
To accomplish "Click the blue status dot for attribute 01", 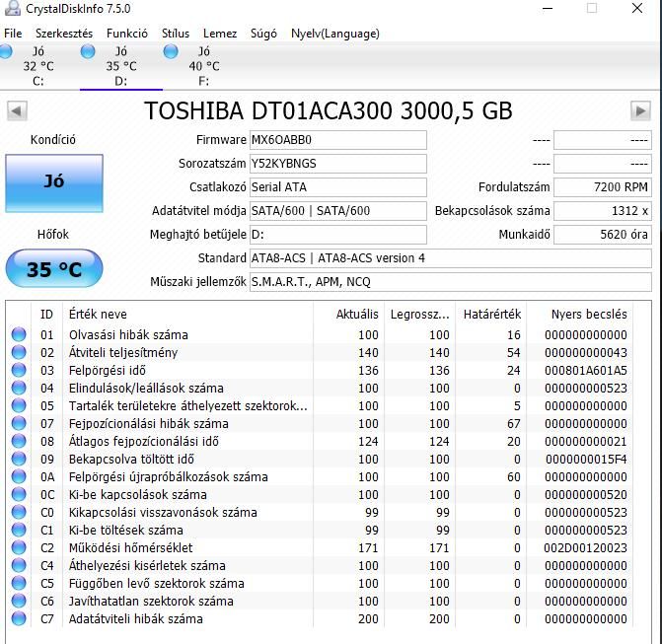I will pos(19,334).
